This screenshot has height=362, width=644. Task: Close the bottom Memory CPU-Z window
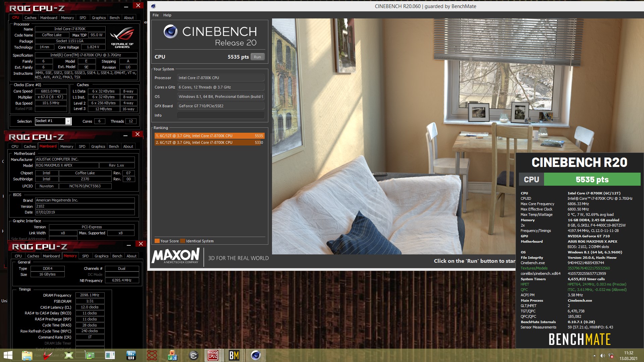click(141, 244)
